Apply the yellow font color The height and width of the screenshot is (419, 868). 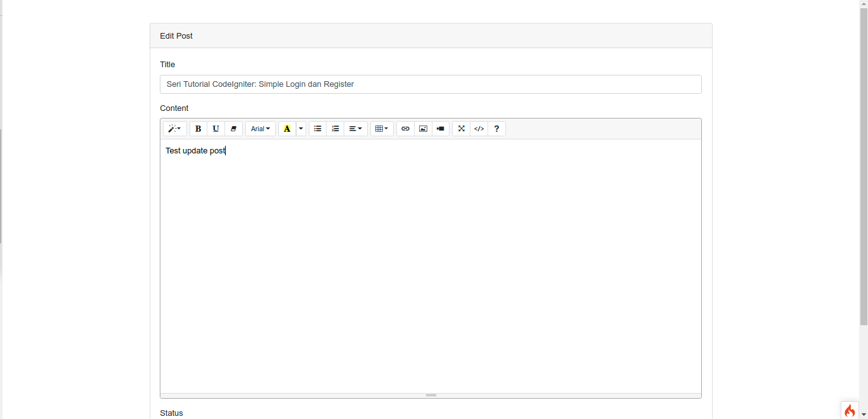(x=287, y=129)
